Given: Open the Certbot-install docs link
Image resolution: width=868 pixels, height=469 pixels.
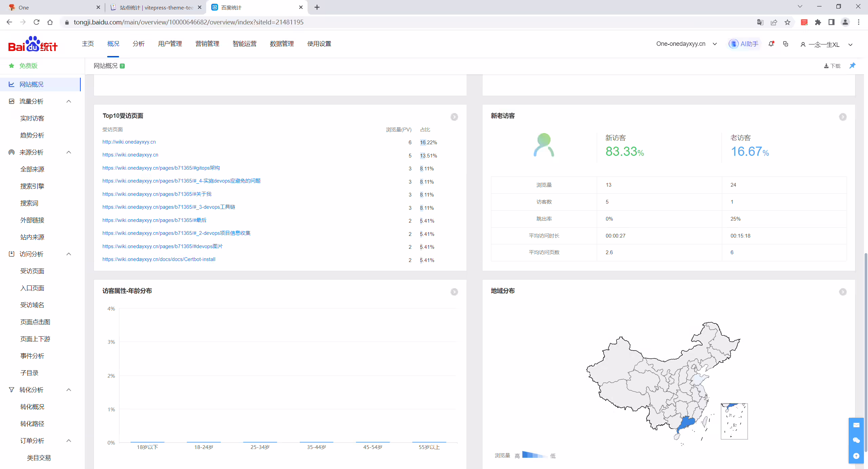Looking at the screenshot, I should [159, 259].
